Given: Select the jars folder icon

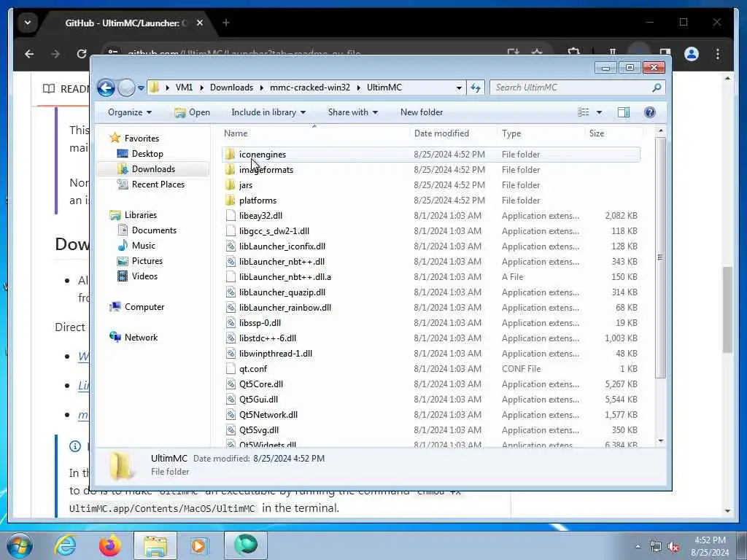Looking at the screenshot, I should pyautogui.click(x=230, y=184).
